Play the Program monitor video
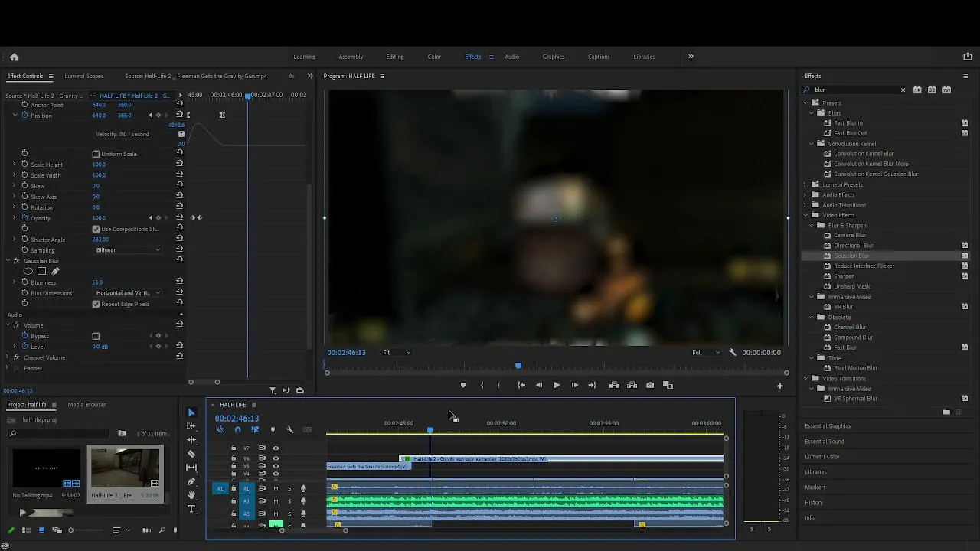980x551 pixels. (x=557, y=385)
